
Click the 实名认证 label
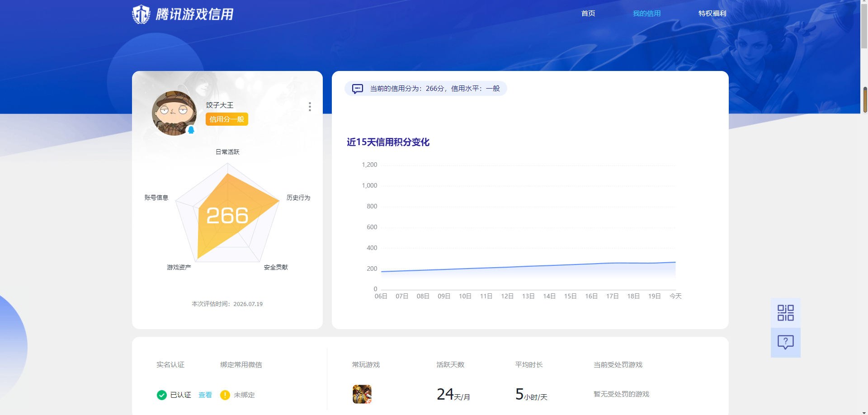[x=170, y=365]
